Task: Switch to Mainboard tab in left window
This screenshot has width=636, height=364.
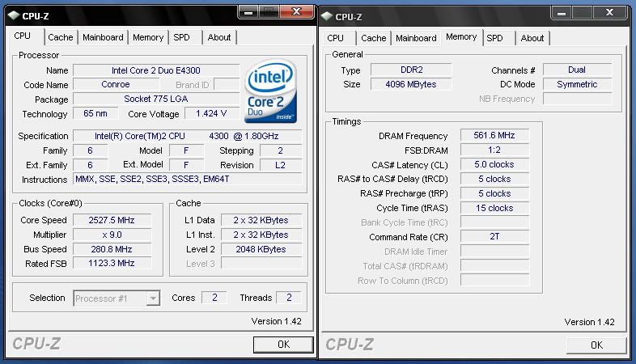Action: (103, 37)
